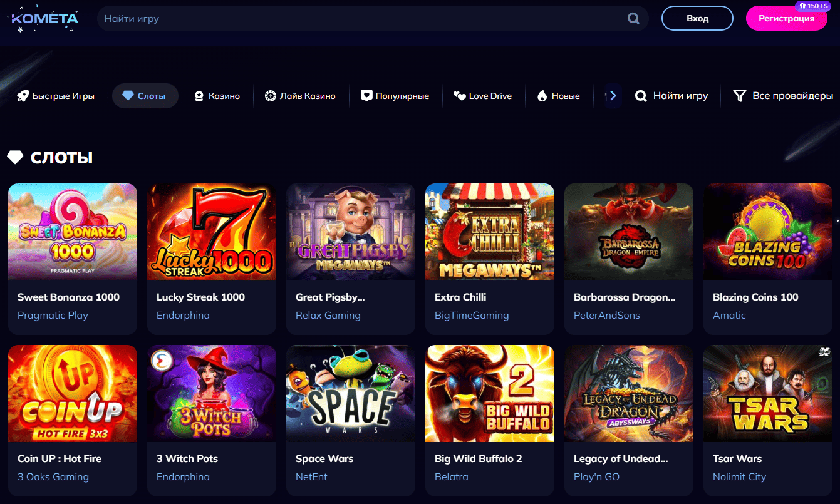Click the heart icon on Love Drive tab
840x504 pixels.
[x=460, y=95]
